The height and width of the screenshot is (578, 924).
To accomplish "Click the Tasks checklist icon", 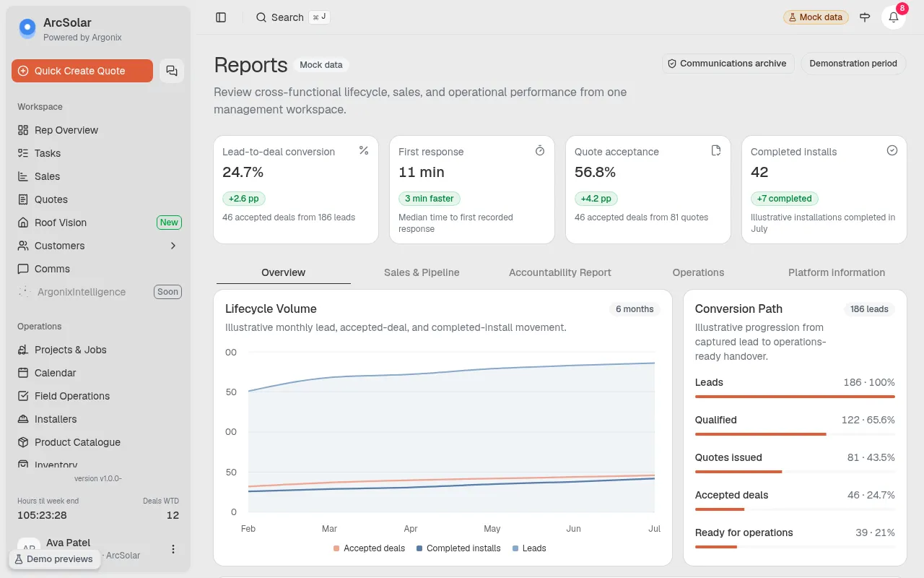I will [23, 153].
